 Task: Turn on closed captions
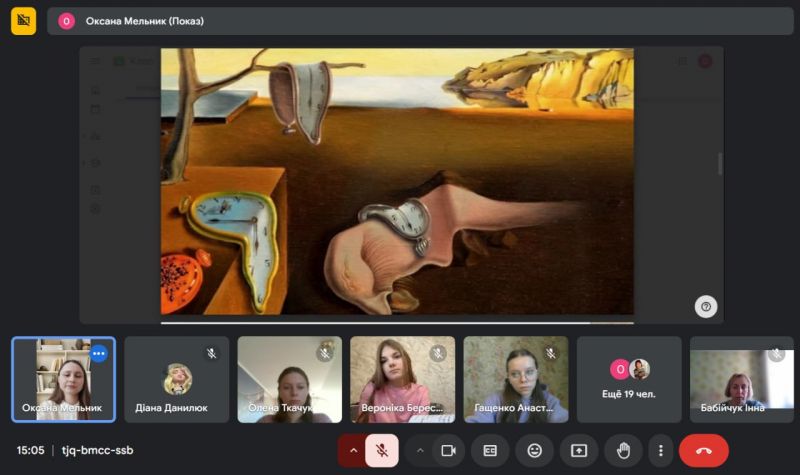click(x=490, y=451)
